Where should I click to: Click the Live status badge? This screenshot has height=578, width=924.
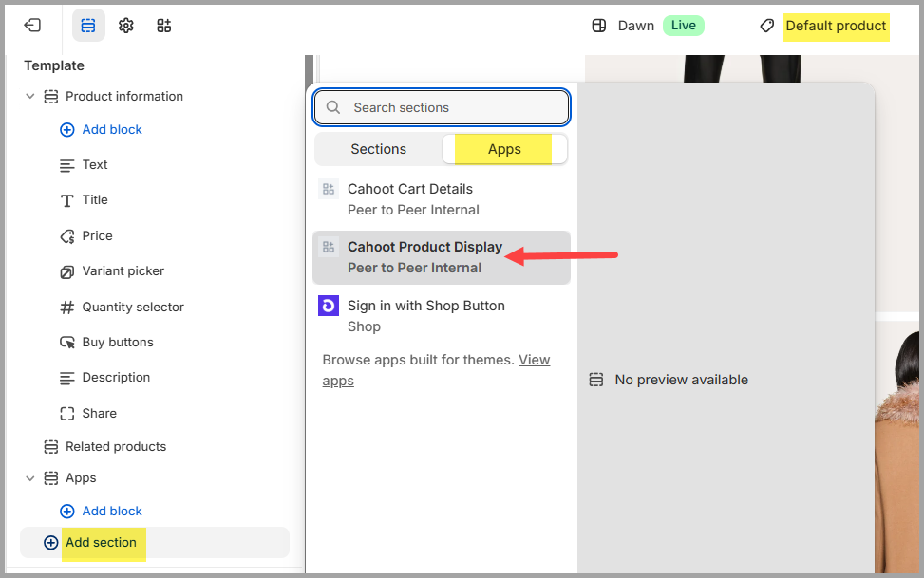click(x=684, y=26)
